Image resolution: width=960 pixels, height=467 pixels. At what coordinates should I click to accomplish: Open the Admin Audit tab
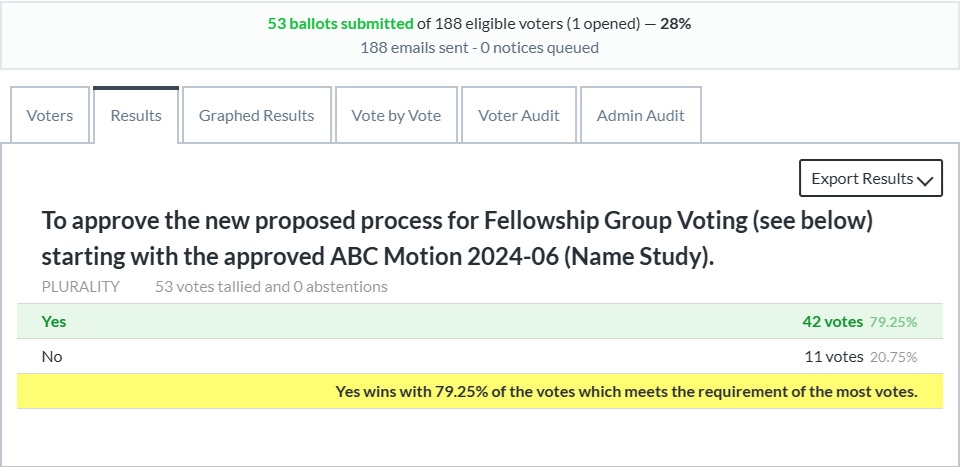click(640, 115)
